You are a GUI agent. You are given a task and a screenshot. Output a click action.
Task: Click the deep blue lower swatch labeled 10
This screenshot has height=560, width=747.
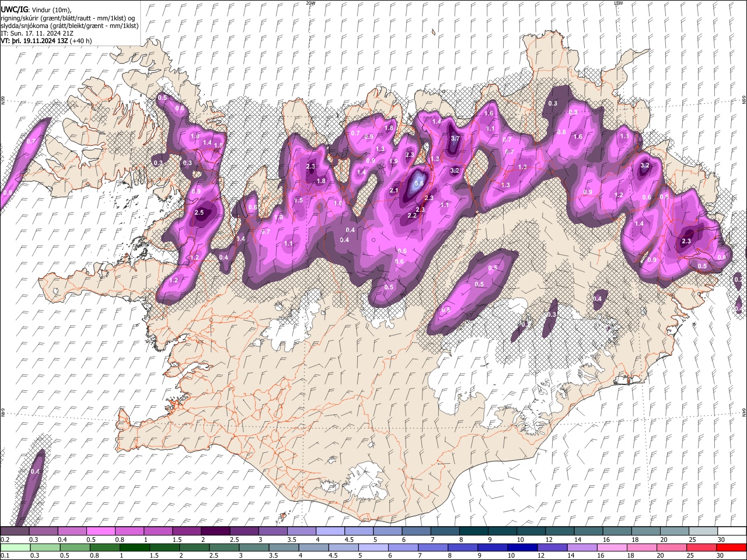pos(522,547)
